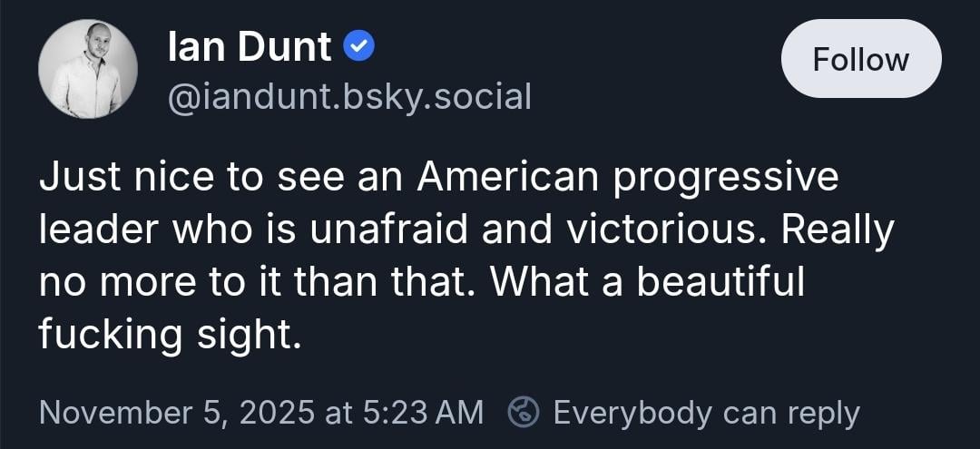Click the word "leader" in the post
The image size is (980, 449).
[x=94, y=230]
